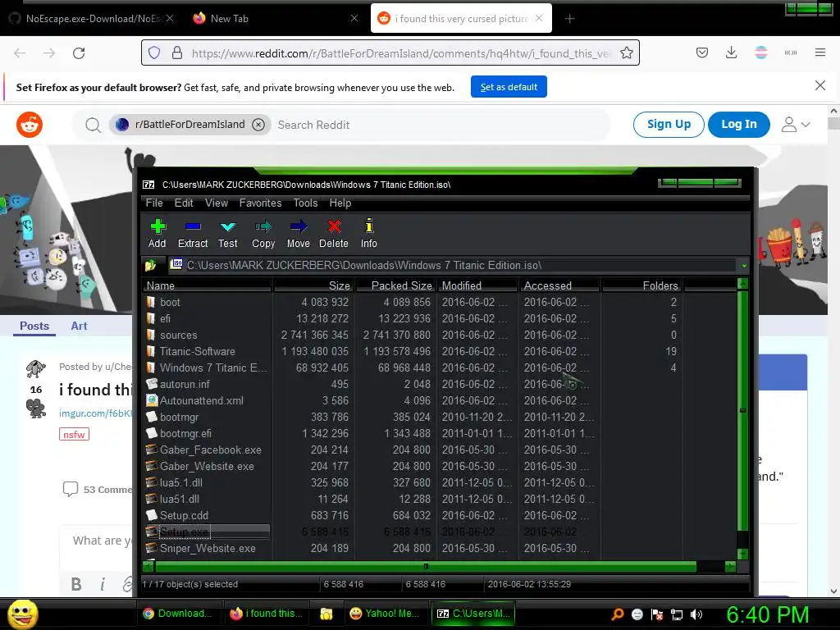Open the smiley Start button

[22, 614]
